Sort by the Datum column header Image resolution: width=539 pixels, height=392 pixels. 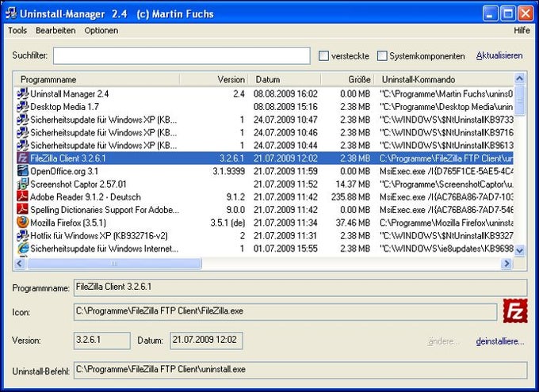(x=285, y=79)
